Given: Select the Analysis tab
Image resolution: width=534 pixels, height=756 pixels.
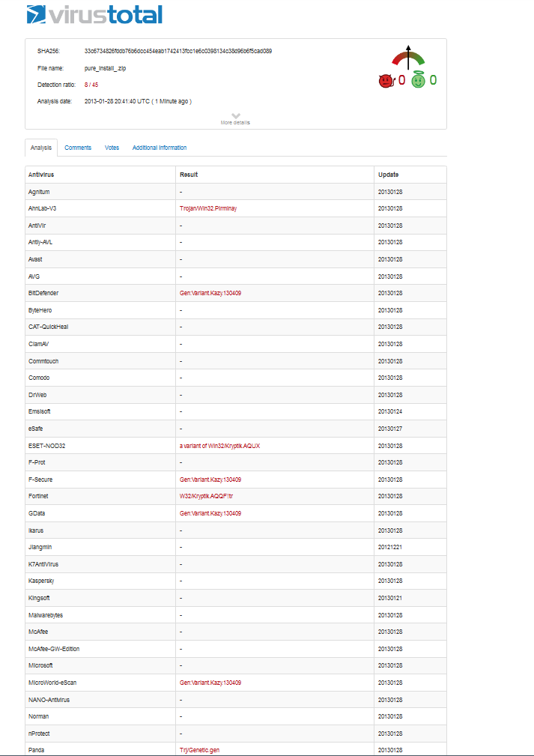Looking at the screenshot, I should tap(41, 148).
